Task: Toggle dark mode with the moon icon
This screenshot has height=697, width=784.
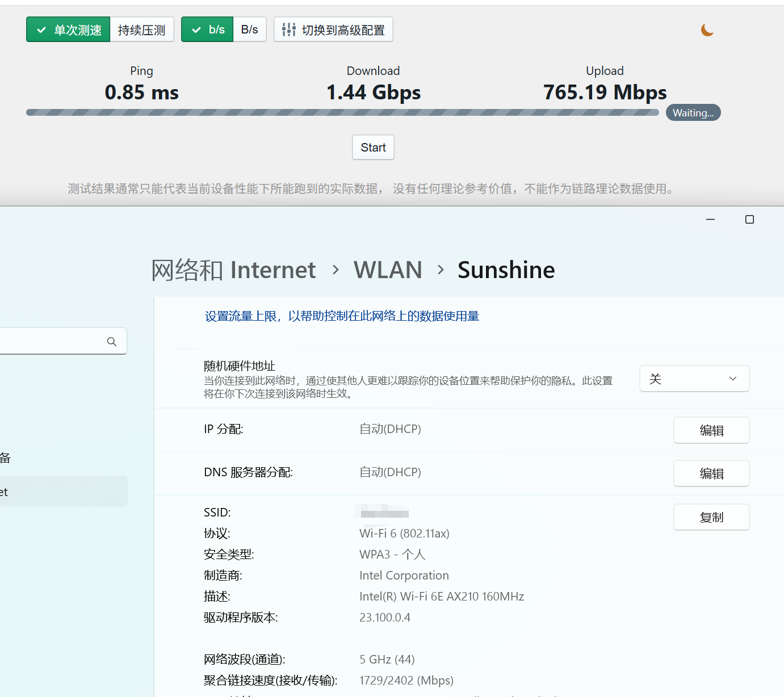Action: [x=707, y=30]
